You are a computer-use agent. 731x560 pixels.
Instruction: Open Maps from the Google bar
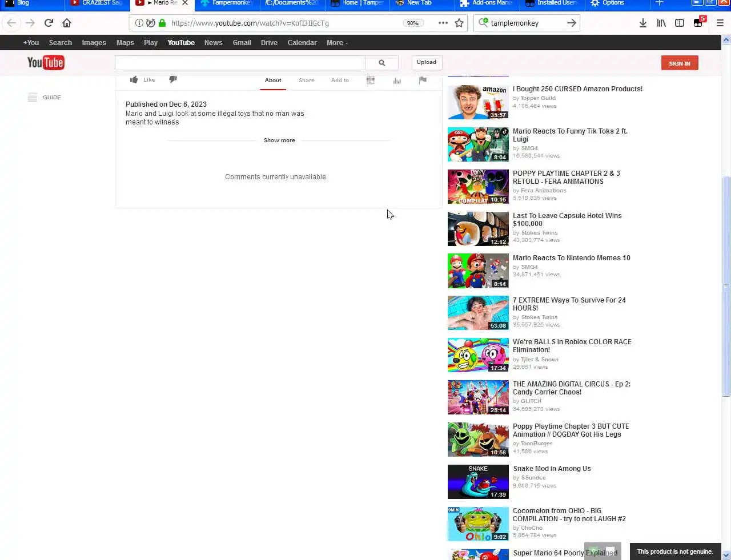tap(125, 43)
